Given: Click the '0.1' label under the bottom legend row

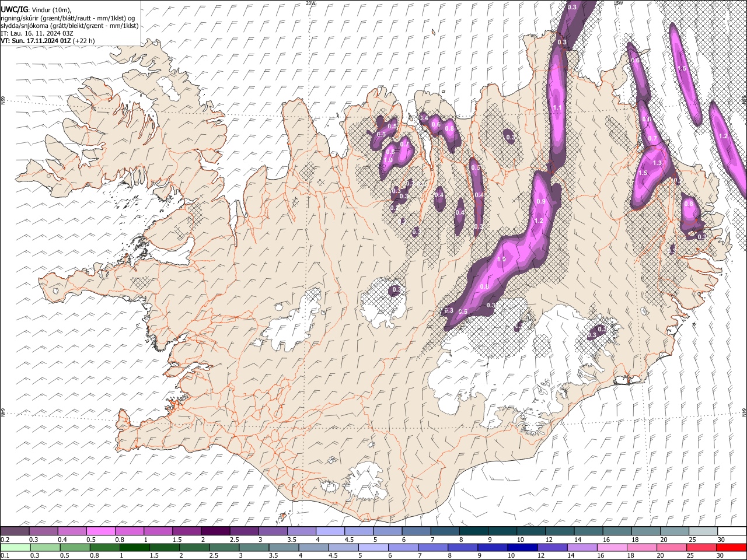Looking at the screenshot, I should click(x=5, y=556).
